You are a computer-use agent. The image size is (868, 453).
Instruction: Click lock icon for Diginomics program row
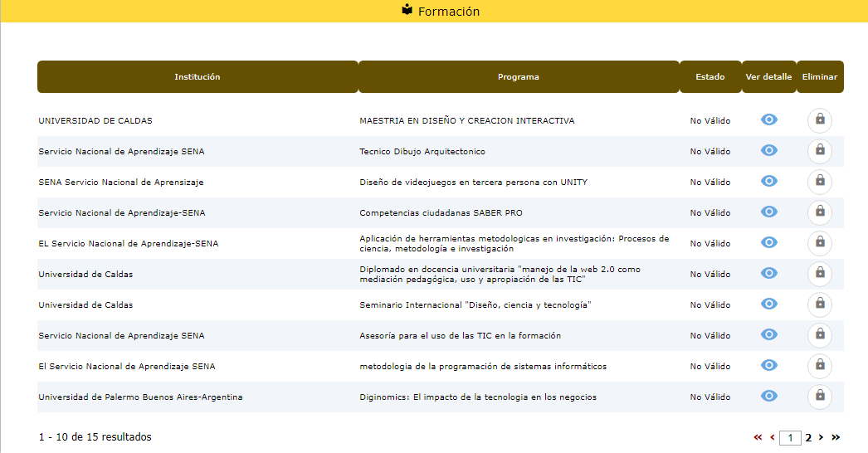coord(820,397)
